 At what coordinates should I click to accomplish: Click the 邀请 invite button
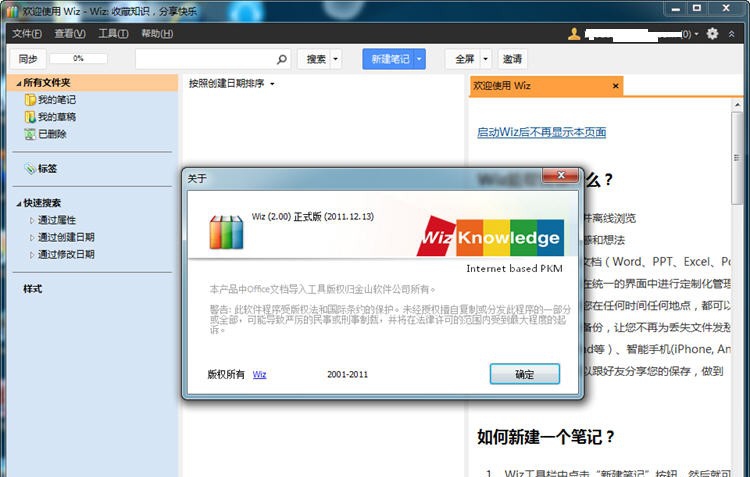point(512,59)
